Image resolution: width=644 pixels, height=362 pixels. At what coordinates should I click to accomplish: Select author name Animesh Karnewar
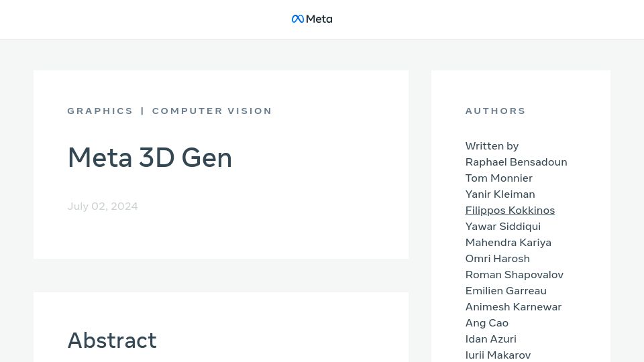[x=513, y=306]
